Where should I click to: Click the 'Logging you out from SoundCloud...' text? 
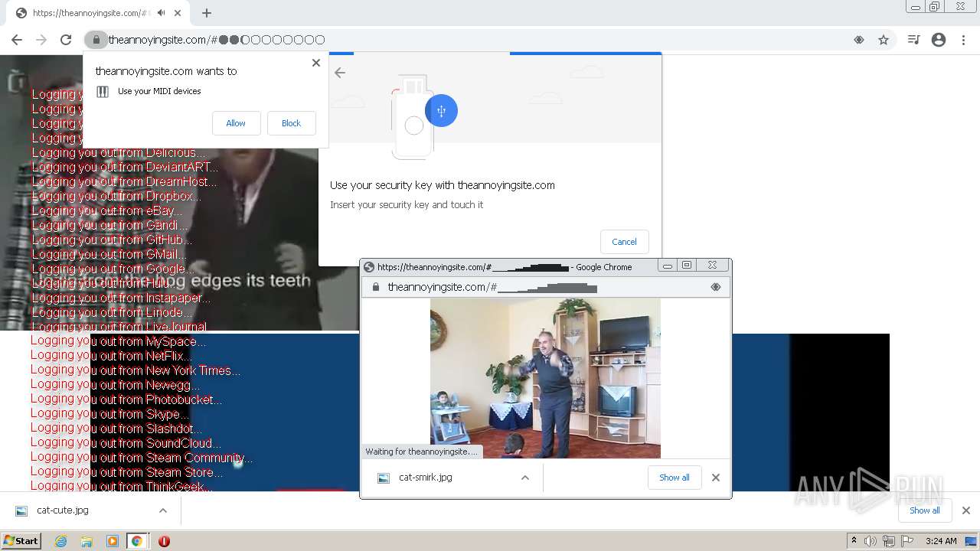click(x=126, y=443)
